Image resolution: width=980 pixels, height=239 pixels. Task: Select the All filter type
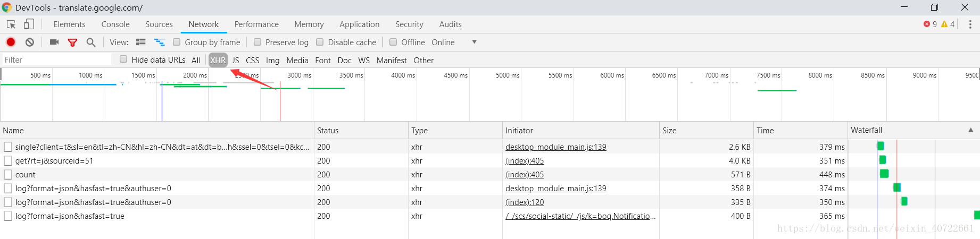(x=196, y=61)
